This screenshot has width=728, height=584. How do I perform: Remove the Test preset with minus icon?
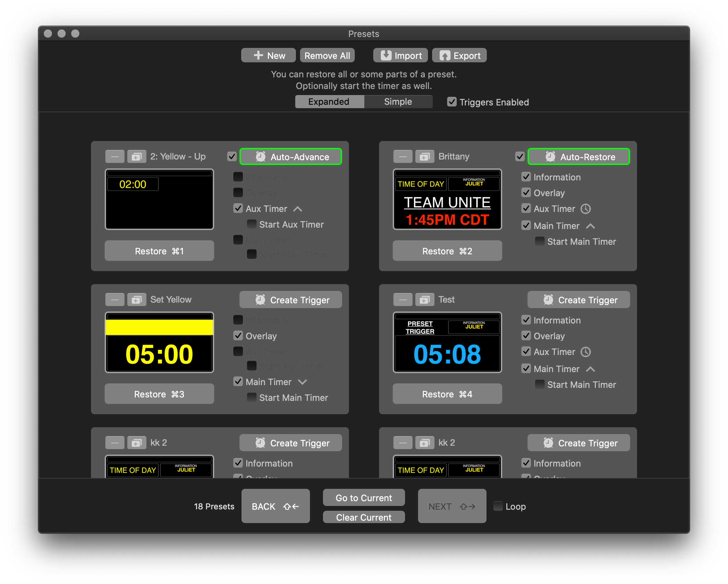(403, 300)
